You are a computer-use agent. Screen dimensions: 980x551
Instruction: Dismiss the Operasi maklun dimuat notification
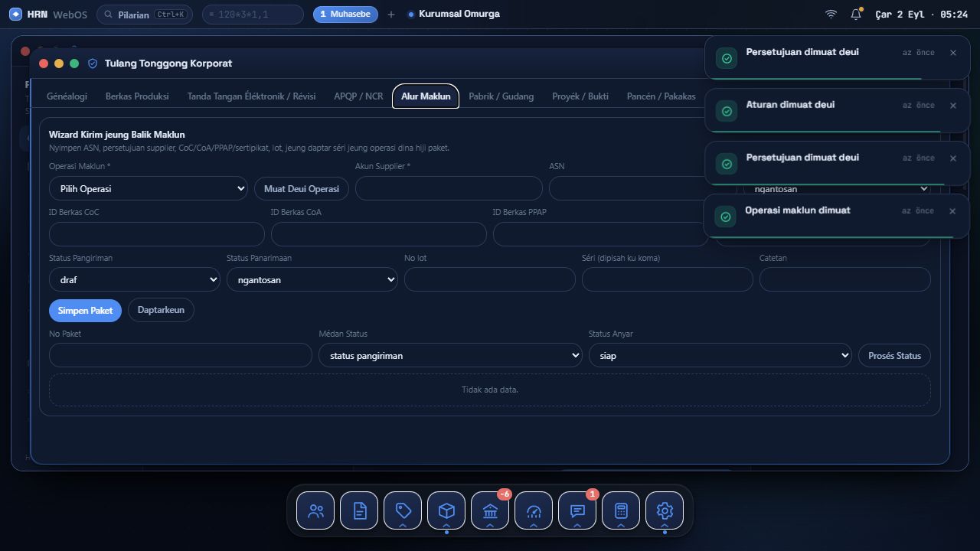point(952,210)
